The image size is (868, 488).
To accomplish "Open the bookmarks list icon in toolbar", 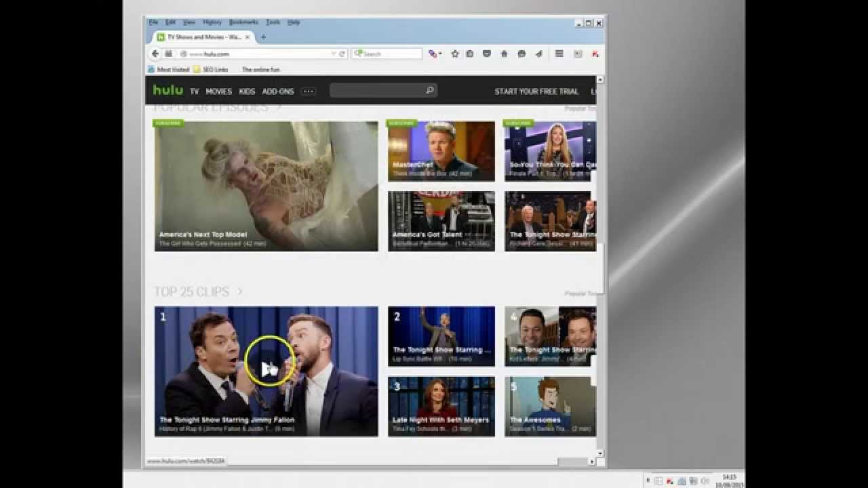I will [x=469, y=54].
